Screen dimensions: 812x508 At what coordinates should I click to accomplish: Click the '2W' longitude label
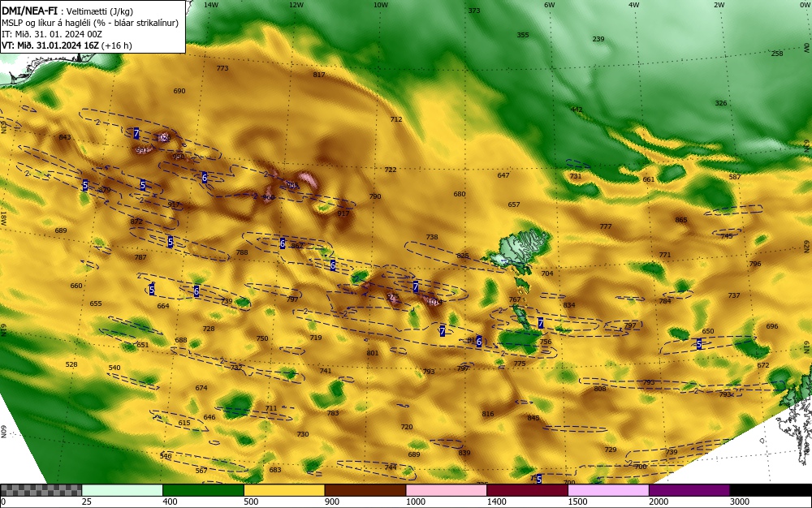coord(719,5)
